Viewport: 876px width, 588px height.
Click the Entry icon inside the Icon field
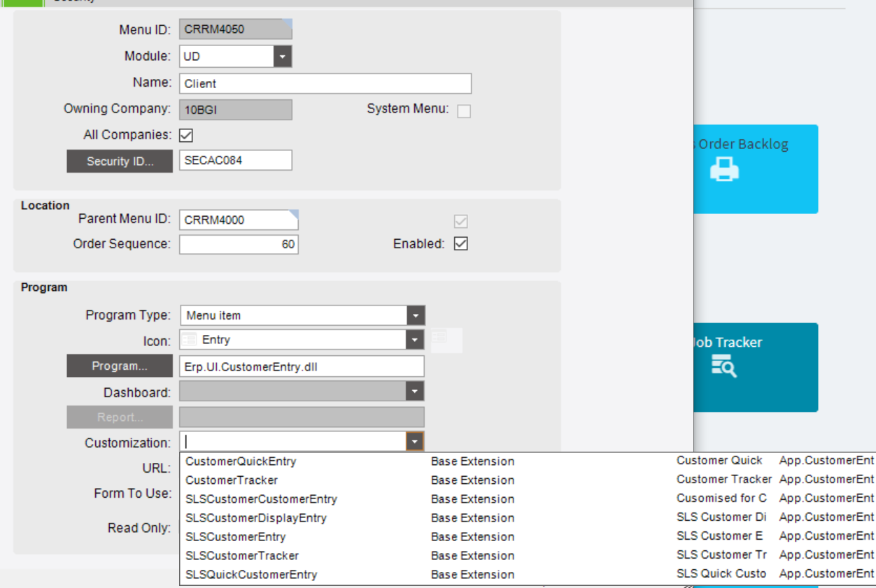click(x=189, y=340)
